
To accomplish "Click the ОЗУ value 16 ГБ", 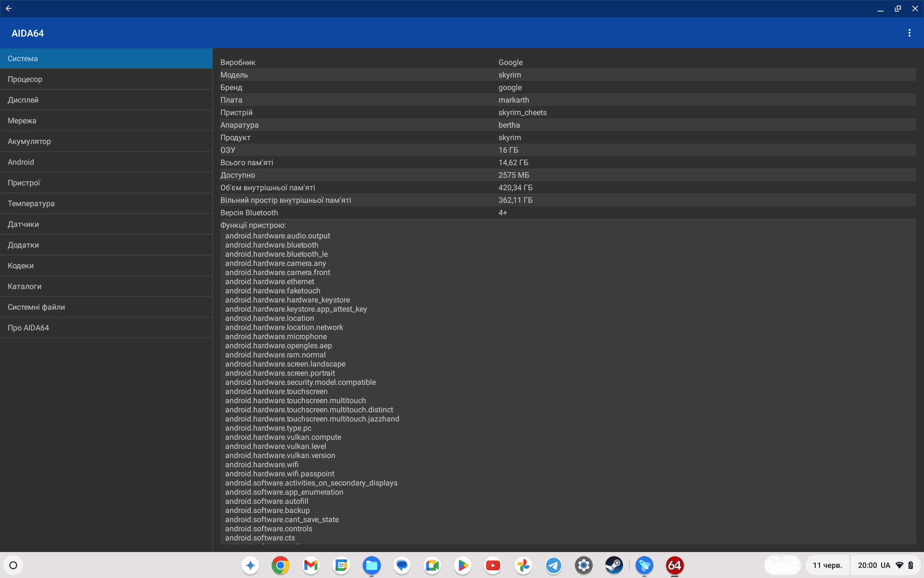I will 508,150.
